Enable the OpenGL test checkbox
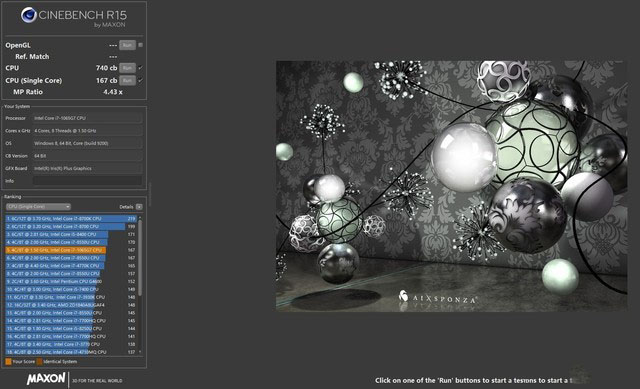The image size is (640, 389). (140, 45)
